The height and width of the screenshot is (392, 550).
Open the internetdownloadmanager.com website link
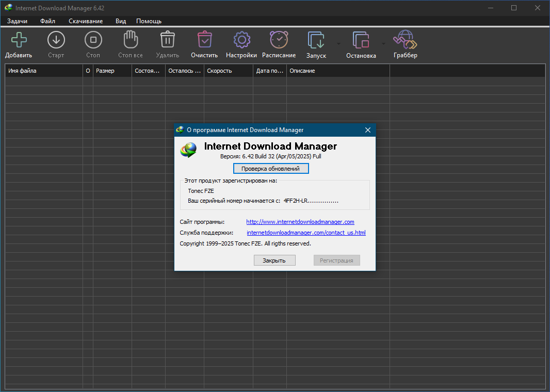coord(300,222)
